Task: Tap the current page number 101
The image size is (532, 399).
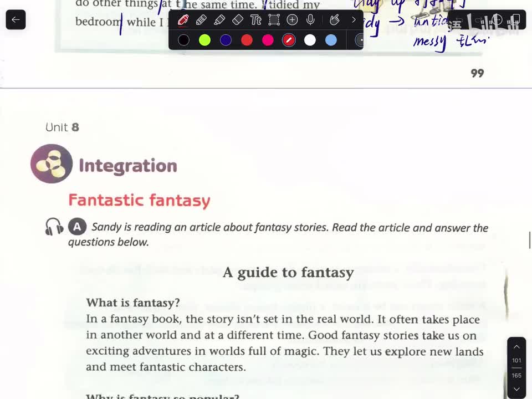Action: [x=516, y=361]
